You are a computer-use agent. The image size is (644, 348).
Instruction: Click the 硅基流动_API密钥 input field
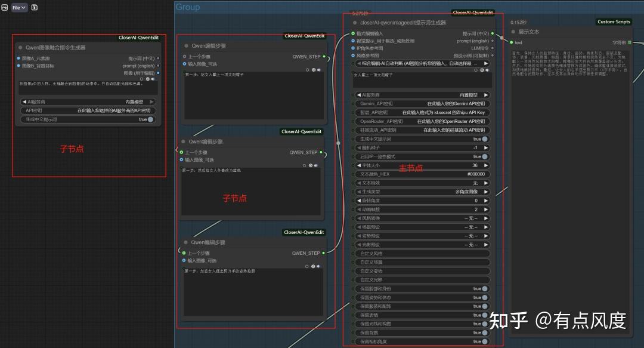(422, 130)
